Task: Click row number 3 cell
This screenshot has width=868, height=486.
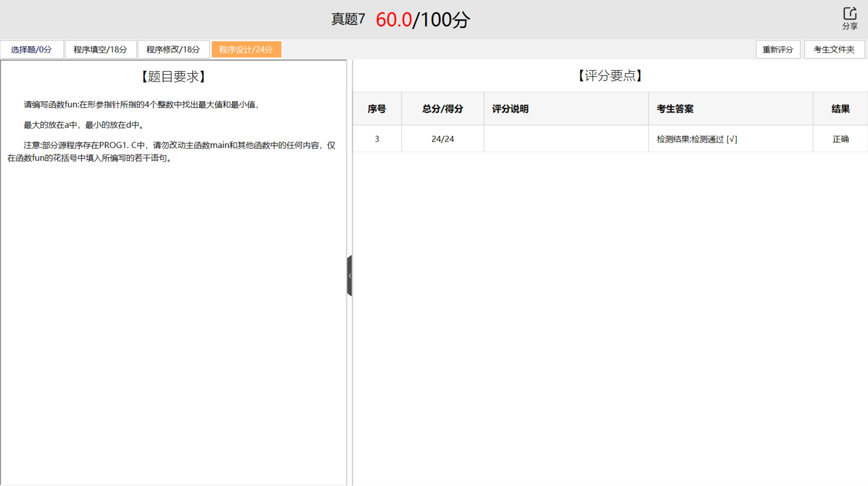Action: coord(377,139)
